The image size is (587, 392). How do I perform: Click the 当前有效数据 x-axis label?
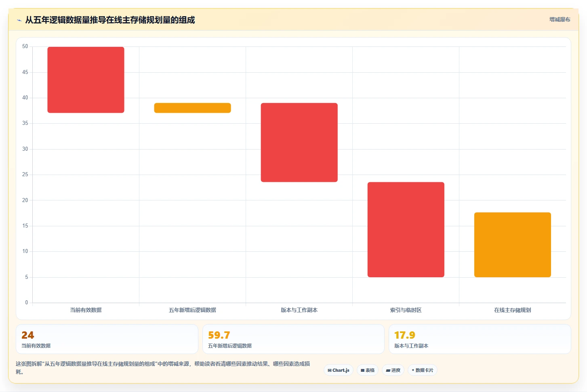tap(86, 310)
